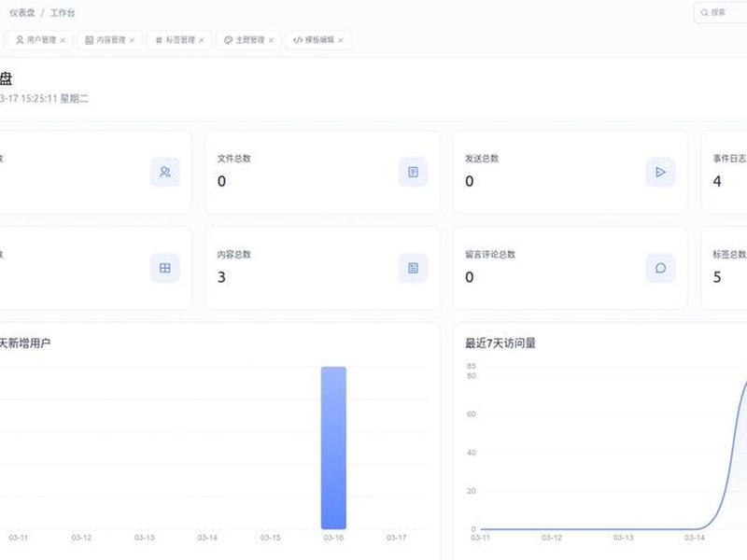The width and height of the screenshot is (747, 560).
Task: Focus the 搜索 search field
Action: pyautogui.click(x=720, y=13)
